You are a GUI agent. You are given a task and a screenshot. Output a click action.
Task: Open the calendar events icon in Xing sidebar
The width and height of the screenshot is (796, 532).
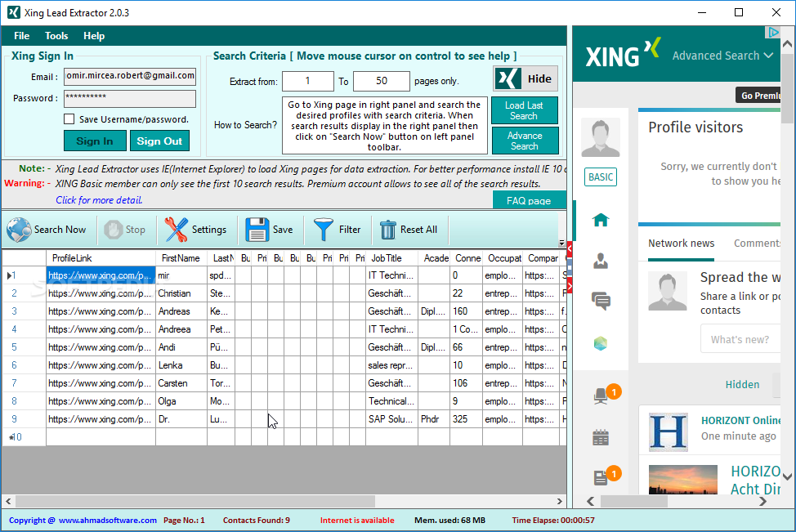click(601, 437)
